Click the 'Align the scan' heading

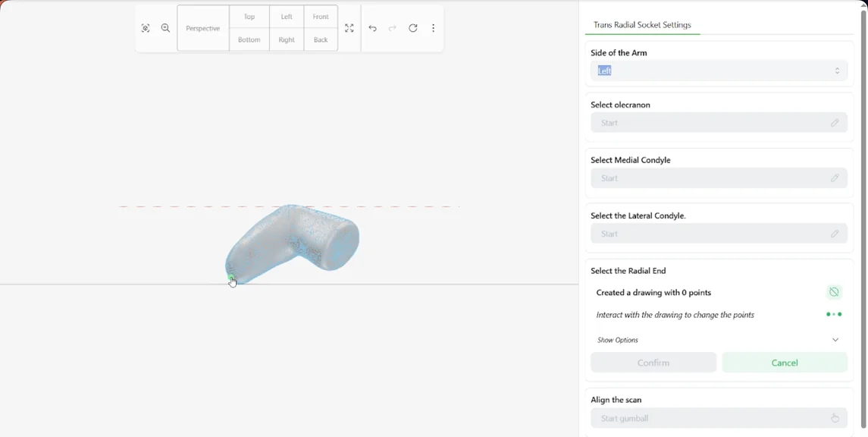pyautogui.click(x=616, y=399)
